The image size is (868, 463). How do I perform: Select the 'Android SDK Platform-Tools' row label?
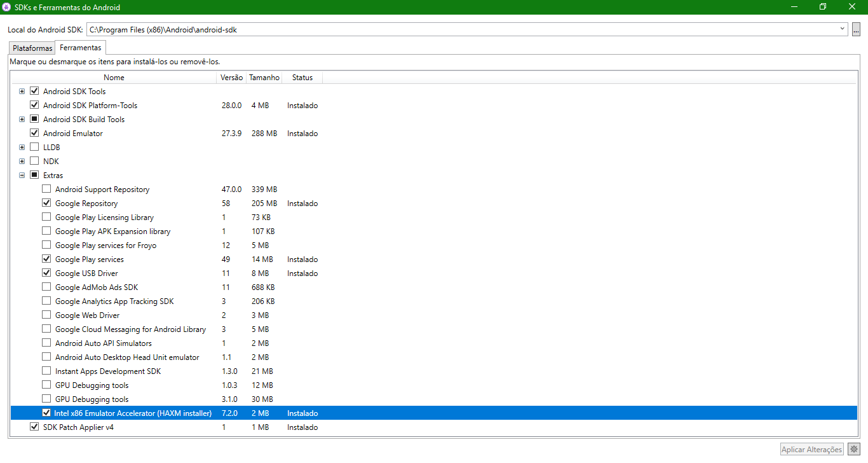(x=90, y=106)
